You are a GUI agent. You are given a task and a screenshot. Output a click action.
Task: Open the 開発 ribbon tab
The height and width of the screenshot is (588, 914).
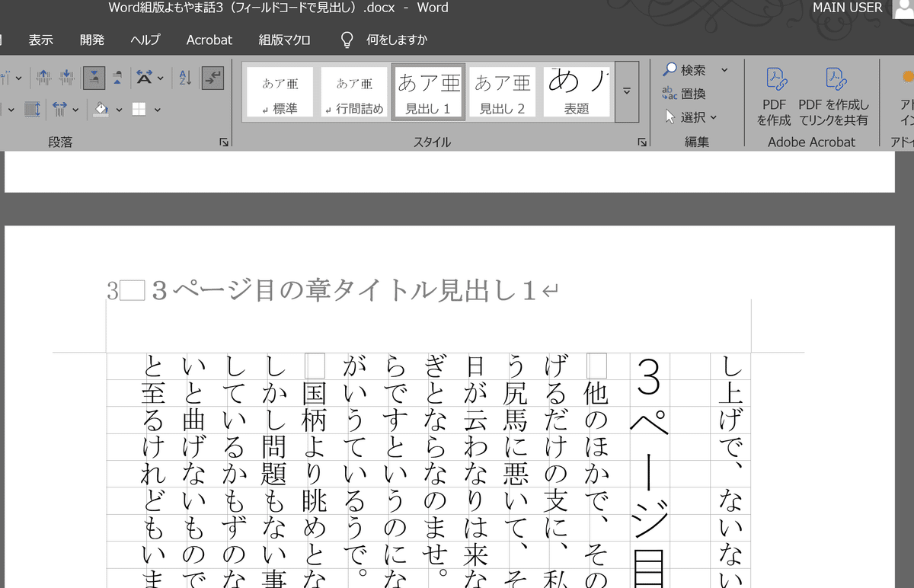coord(92,40)
